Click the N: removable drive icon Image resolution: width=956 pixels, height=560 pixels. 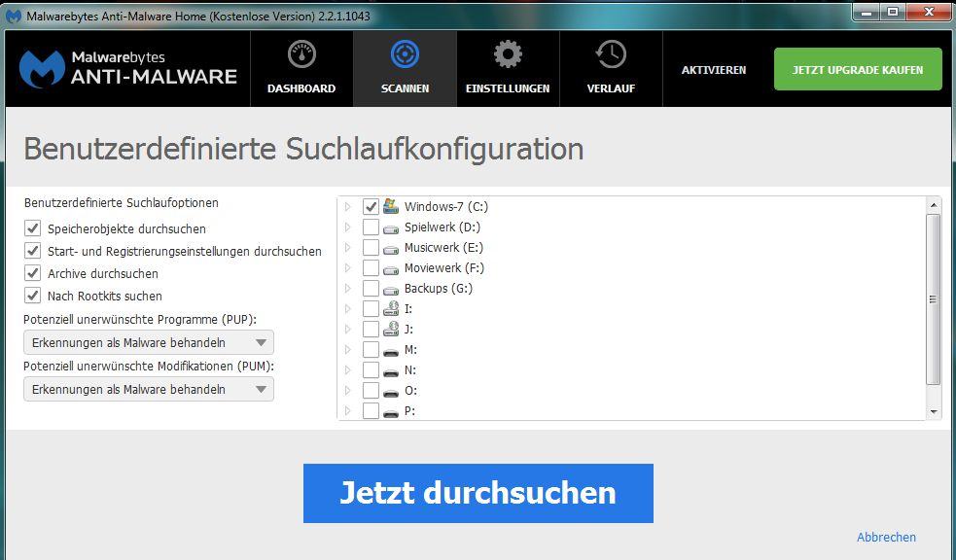pos(391,371)
